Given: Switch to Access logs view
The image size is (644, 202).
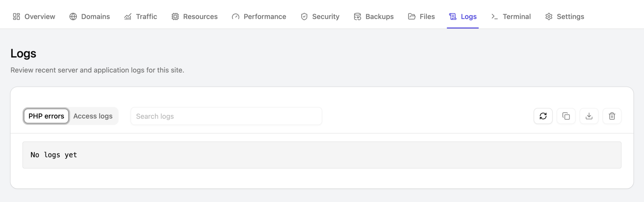Looking at the screenshot, I should tap(93, 116).
